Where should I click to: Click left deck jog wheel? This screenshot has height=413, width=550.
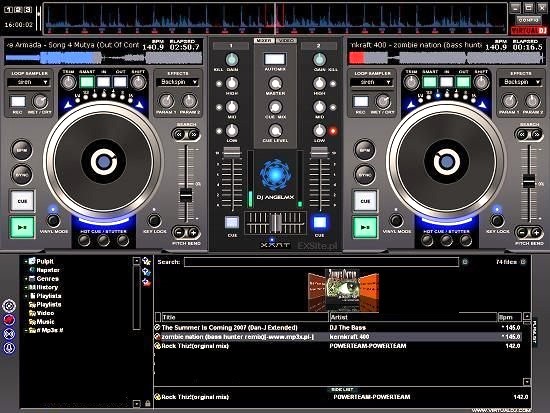(x=103, y=162)
